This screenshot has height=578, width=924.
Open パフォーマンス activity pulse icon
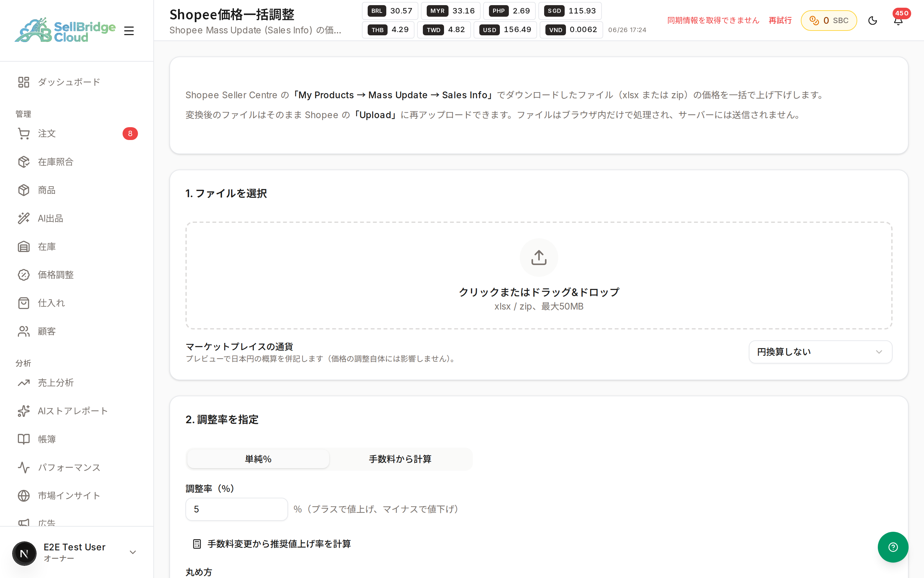24,468
